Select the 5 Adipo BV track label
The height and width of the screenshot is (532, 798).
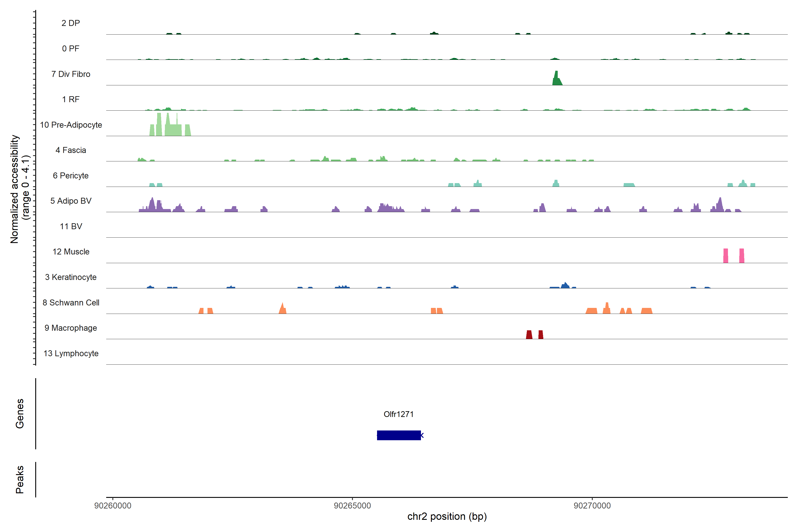click(x=70, y=201)
